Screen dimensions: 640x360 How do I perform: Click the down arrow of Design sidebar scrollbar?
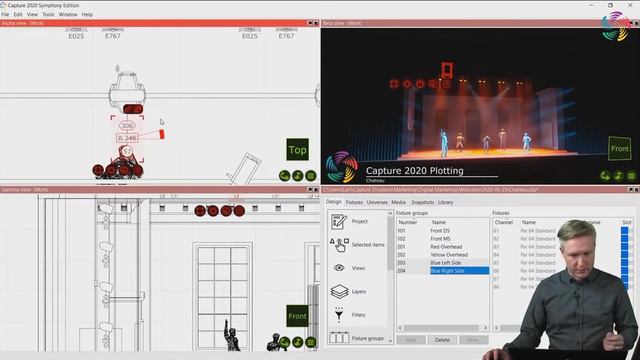[390, 340]
